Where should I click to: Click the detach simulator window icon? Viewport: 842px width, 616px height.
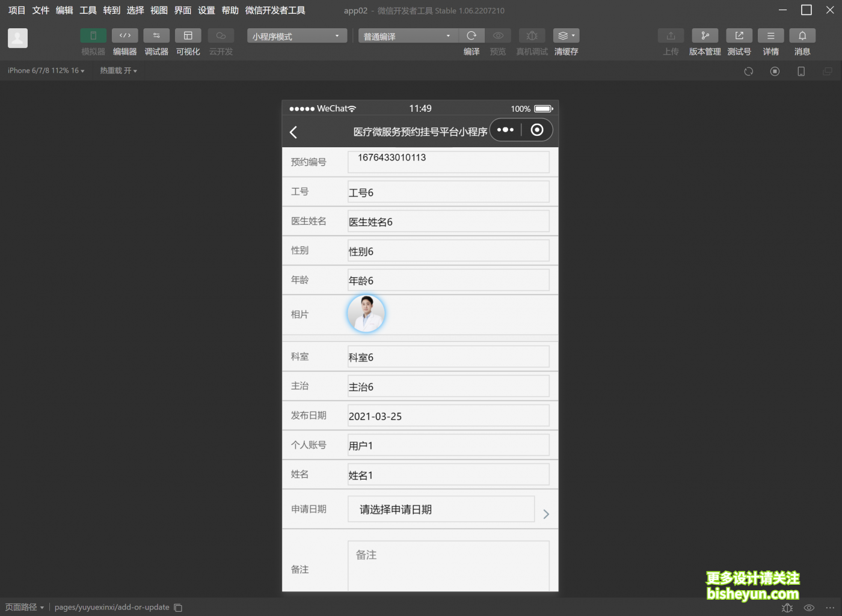click(x=828, y=72)
